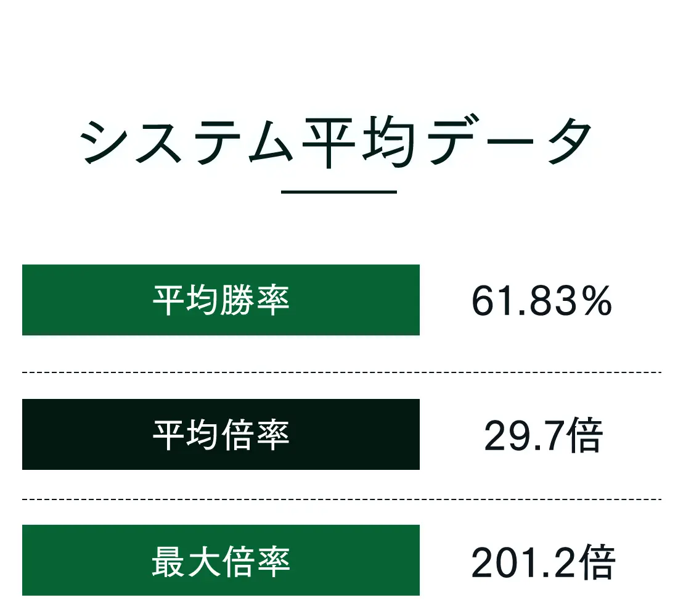Click the 61.83% win rate value

click(541, 302)
